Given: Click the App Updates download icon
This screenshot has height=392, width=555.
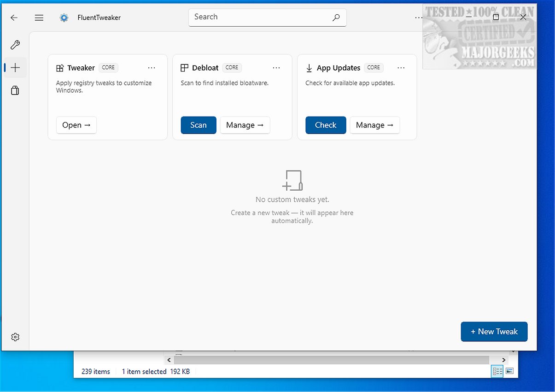Looking at the screenshot, I should pyautogui.click(x=309, y=68).
